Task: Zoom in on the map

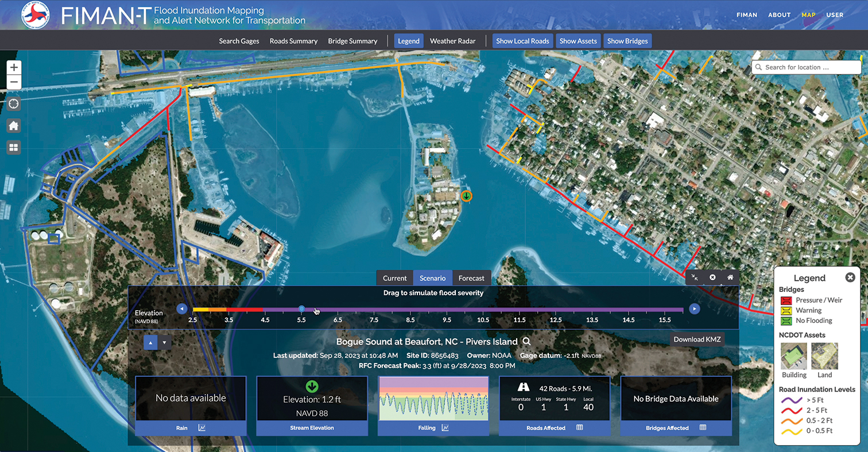Action: tap(14, 67)
